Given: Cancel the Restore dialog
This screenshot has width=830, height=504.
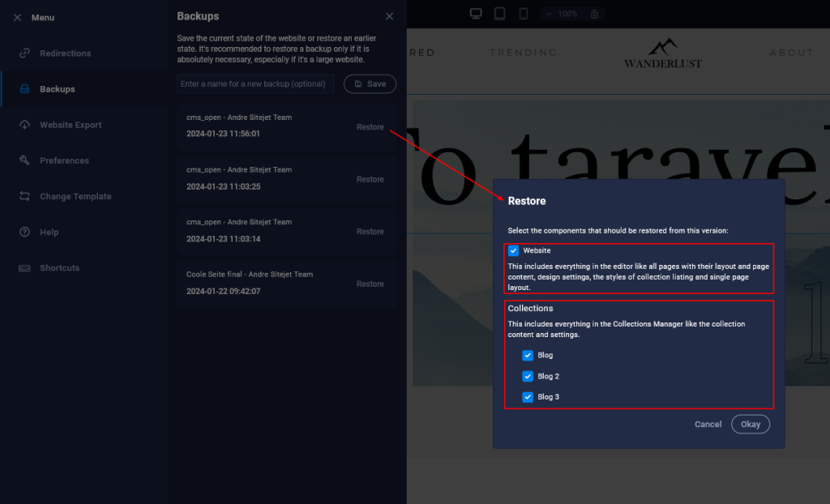Looking at the screenshot, I should [708, 424].
